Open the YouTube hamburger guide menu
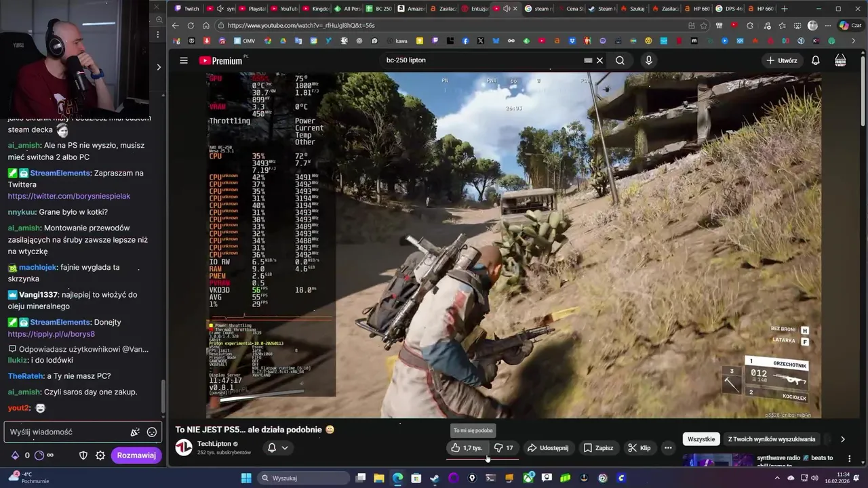This screenshot has width=868, height=488. (x=184, y=60)
